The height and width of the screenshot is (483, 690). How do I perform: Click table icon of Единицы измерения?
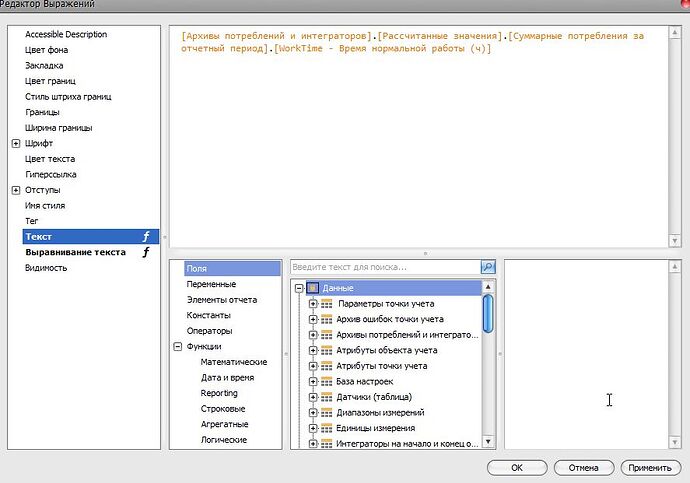[327, 428]
